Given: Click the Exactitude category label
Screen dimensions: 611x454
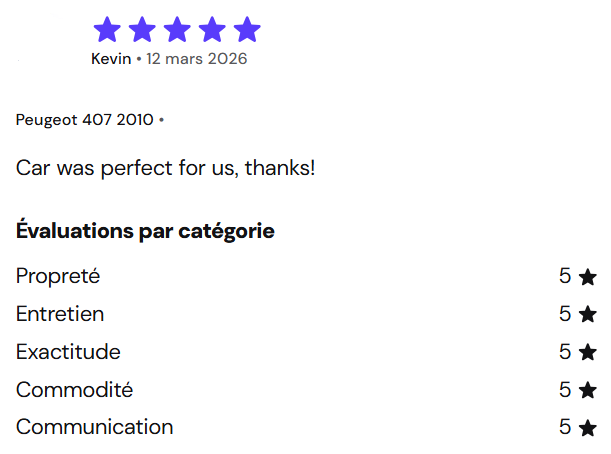Looking at the screenshot, I should 68,352.
